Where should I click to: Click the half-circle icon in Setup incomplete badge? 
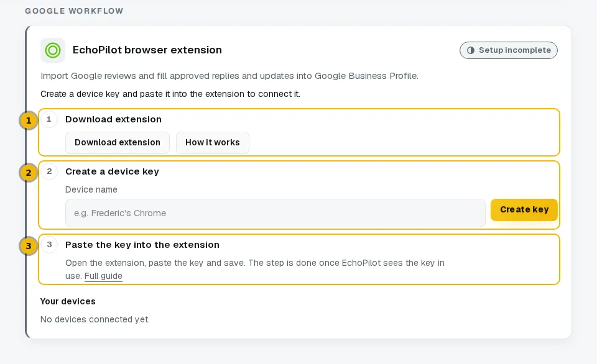(x=471, y=50)
